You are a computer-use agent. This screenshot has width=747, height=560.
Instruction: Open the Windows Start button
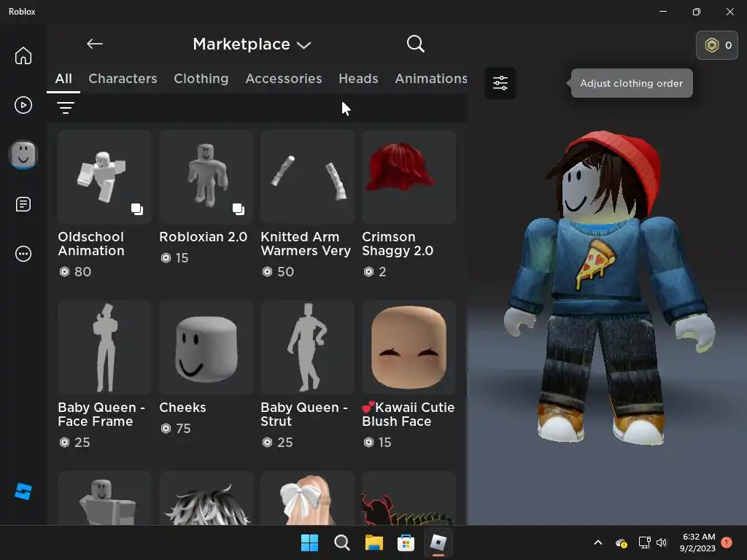coord(309,542)
